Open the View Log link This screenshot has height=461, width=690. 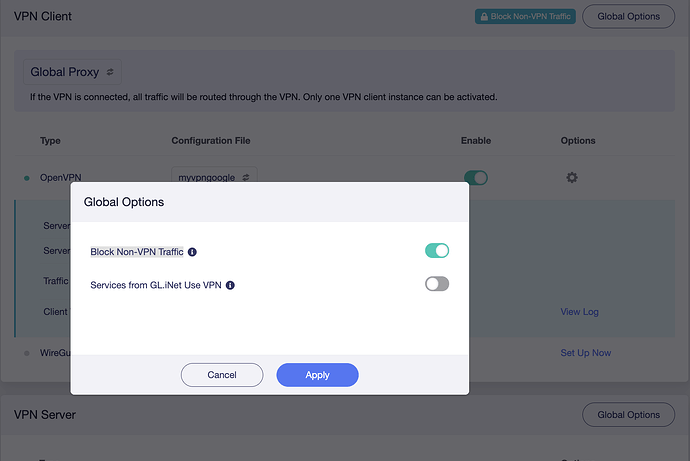(x=579, y=312)
